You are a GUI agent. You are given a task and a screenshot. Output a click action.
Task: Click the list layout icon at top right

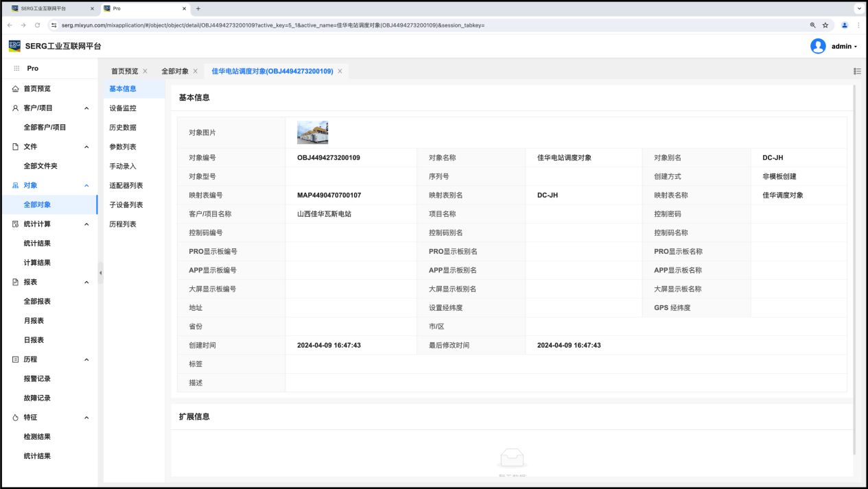pyautogui.click(x=857, y=71)
